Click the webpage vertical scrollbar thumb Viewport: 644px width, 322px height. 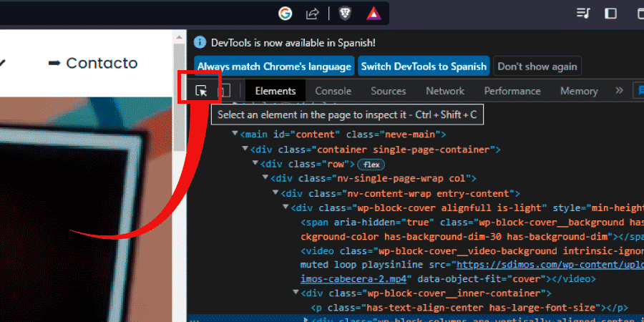(x=179, y=97)
